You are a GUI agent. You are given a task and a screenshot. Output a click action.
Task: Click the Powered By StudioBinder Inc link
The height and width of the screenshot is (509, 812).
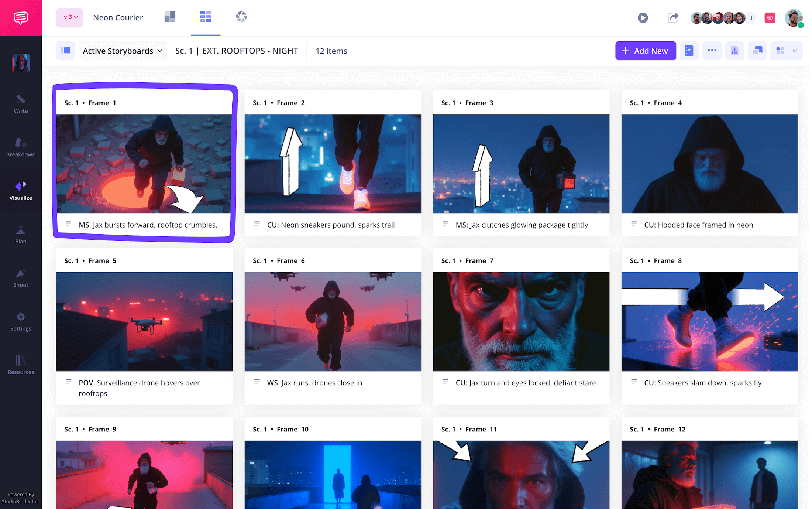(x=21, y=498)
